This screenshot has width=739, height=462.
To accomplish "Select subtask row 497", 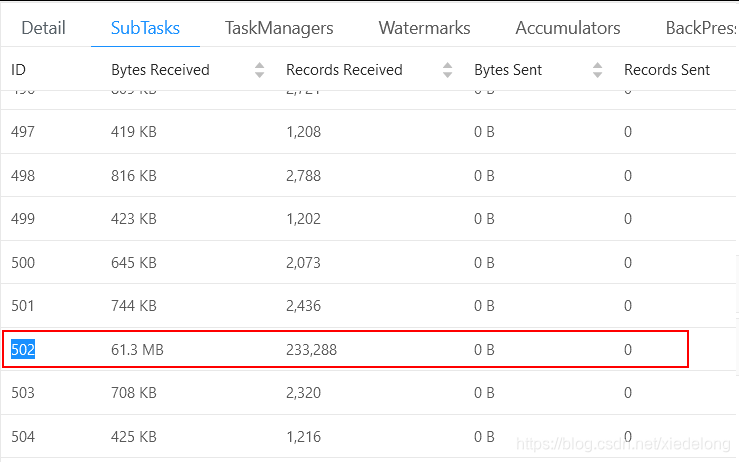I will click(x=23, y=132).
